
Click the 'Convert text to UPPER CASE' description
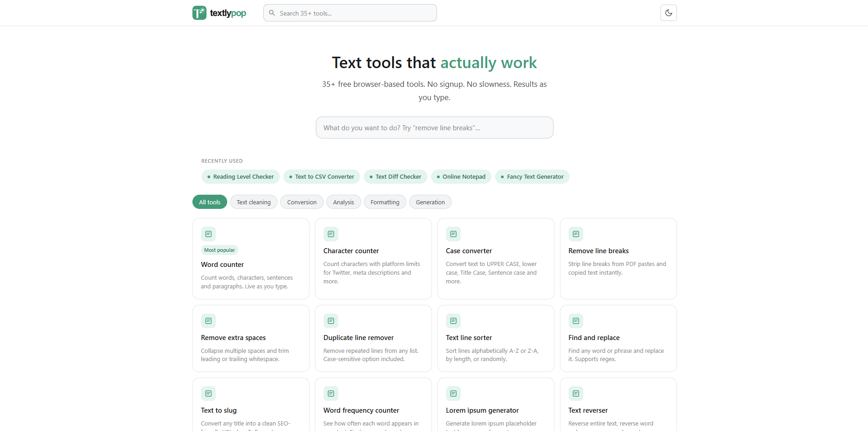coord(491,273)
